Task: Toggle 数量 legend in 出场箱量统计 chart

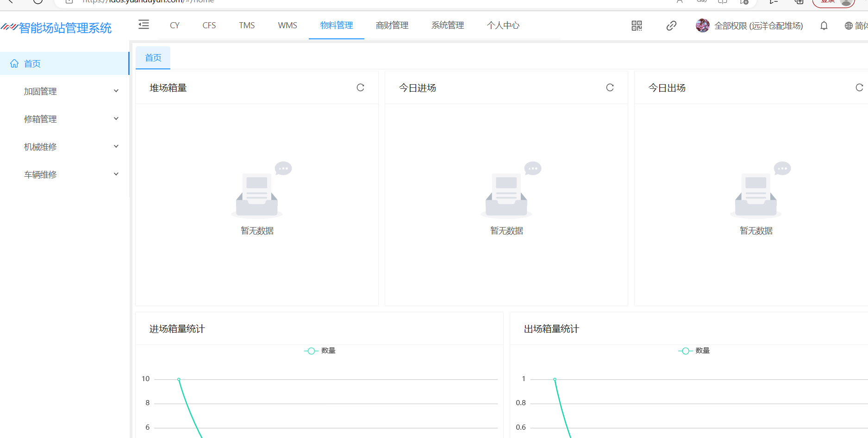Action: [694, 351]
